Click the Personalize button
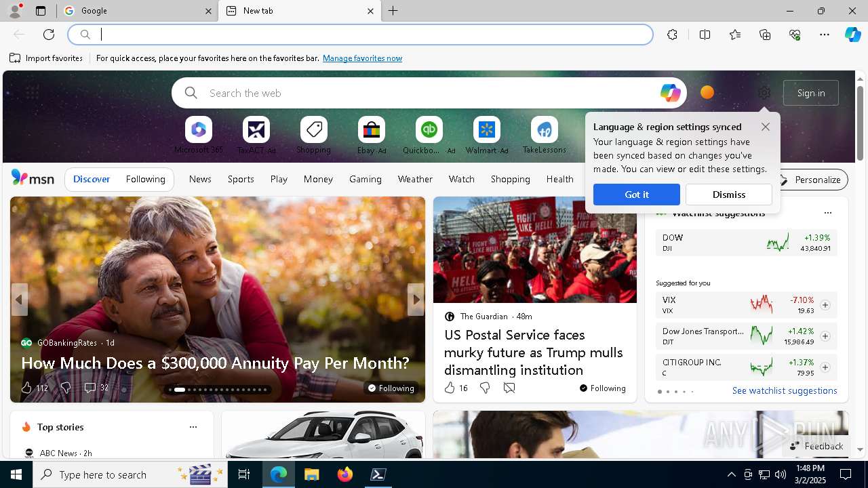 811,180
